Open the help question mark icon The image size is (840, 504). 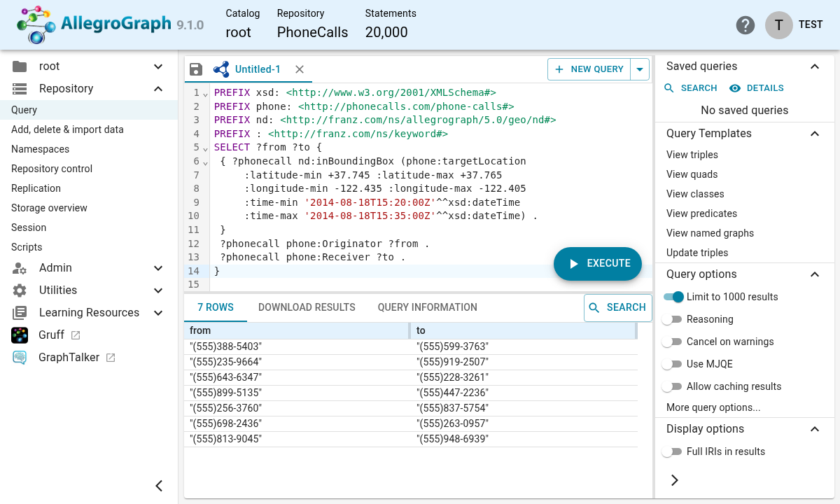745,25
